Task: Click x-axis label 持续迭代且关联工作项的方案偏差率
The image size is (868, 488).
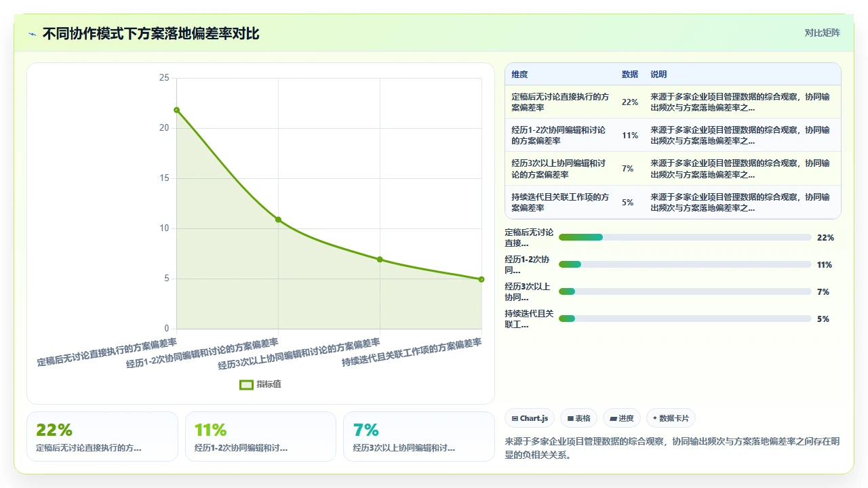Action: (412, 352)
